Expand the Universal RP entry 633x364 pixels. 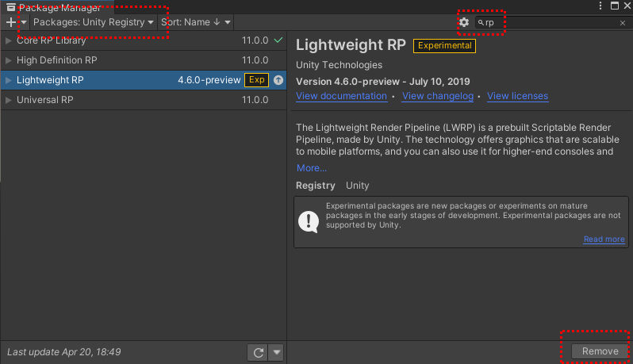click(8, 100)
